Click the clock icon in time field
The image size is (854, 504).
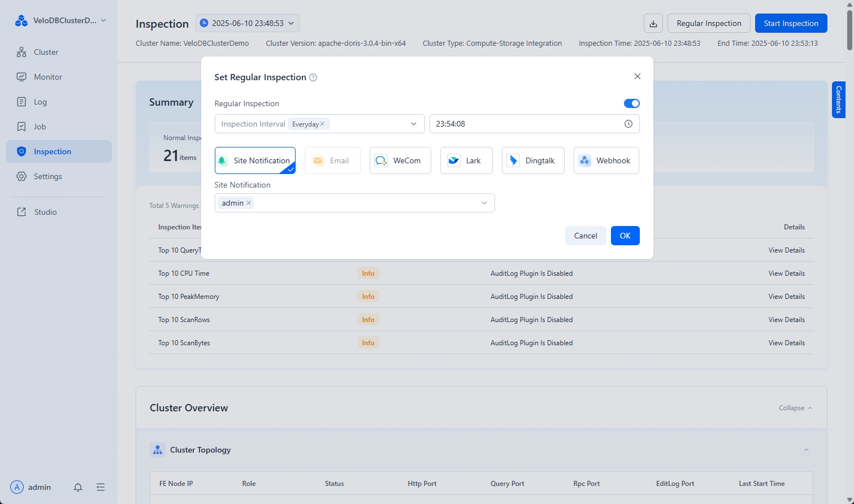coord(628,124)
